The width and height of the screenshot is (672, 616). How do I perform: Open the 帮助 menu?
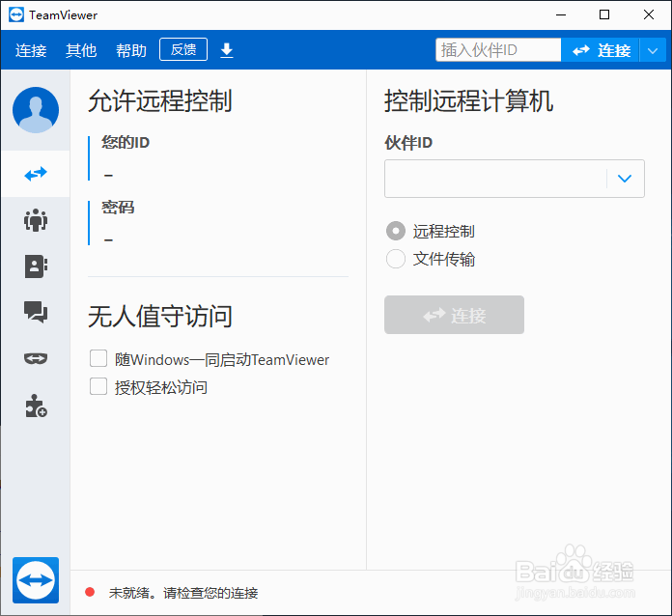(x=131, y=50)
